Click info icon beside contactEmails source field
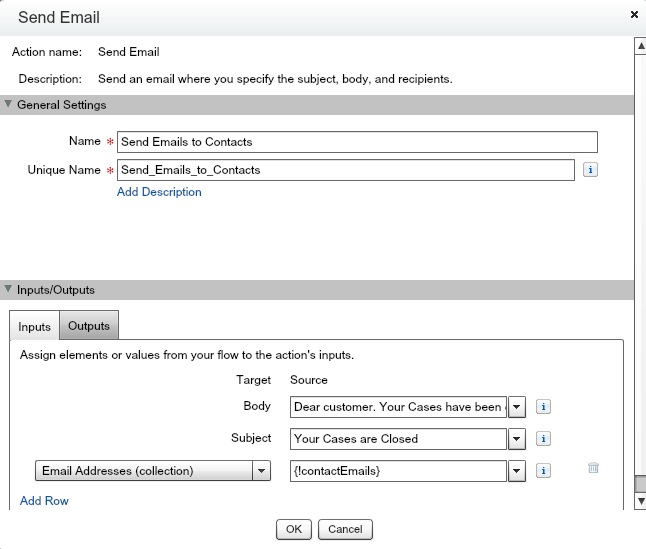 click(x=544, y=470)
